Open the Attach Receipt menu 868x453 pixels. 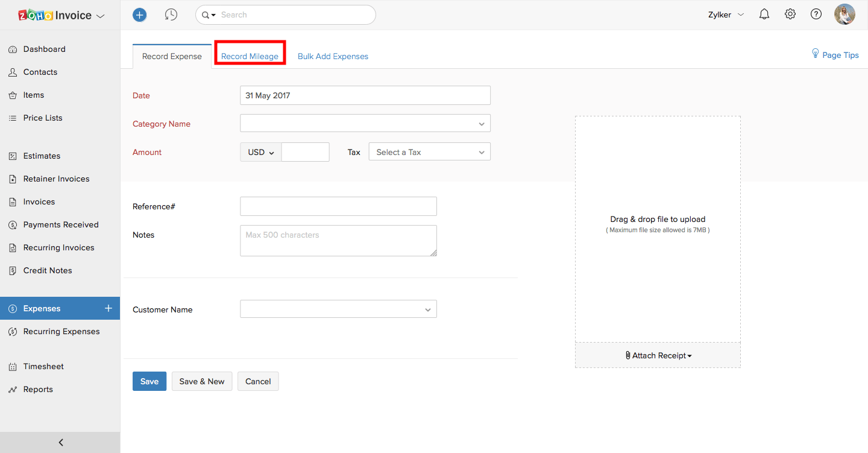[x=658, y=355]
